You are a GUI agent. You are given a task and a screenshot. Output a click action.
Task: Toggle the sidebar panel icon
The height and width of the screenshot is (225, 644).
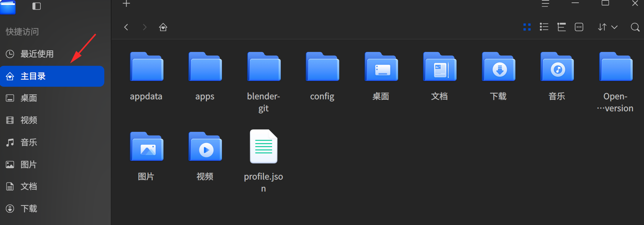pos(37,6)
